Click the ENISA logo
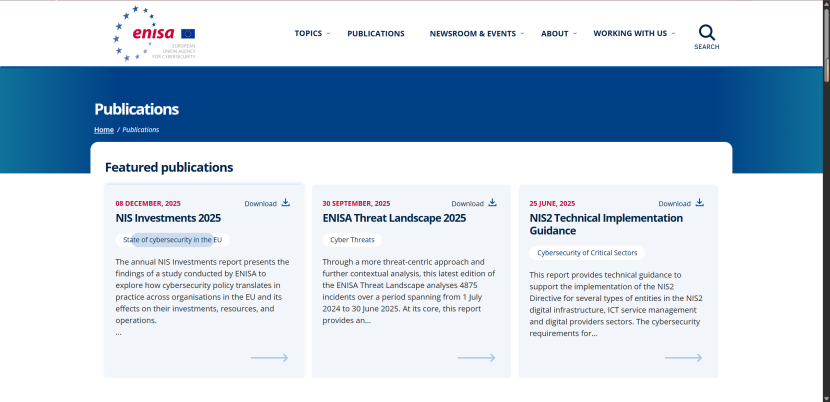Image resolution: width=830 pixels, height=402 pixels. tap(154, 33)
